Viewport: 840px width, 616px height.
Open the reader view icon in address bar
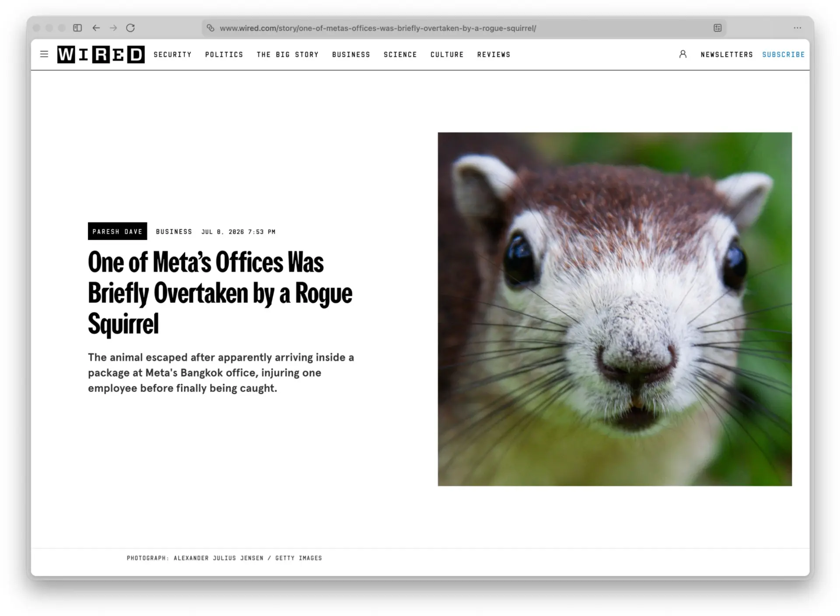[717, 28]
